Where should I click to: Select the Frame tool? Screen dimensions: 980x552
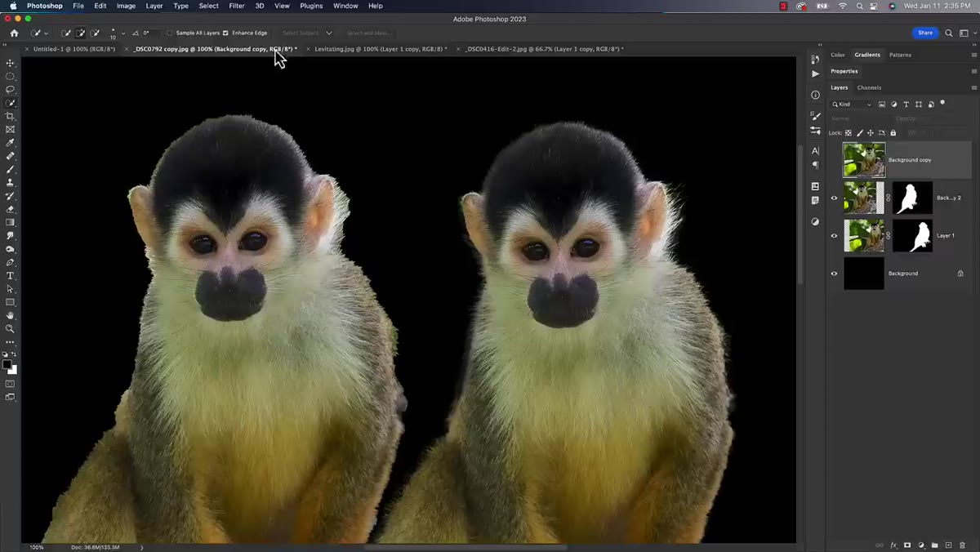point(11,129)
